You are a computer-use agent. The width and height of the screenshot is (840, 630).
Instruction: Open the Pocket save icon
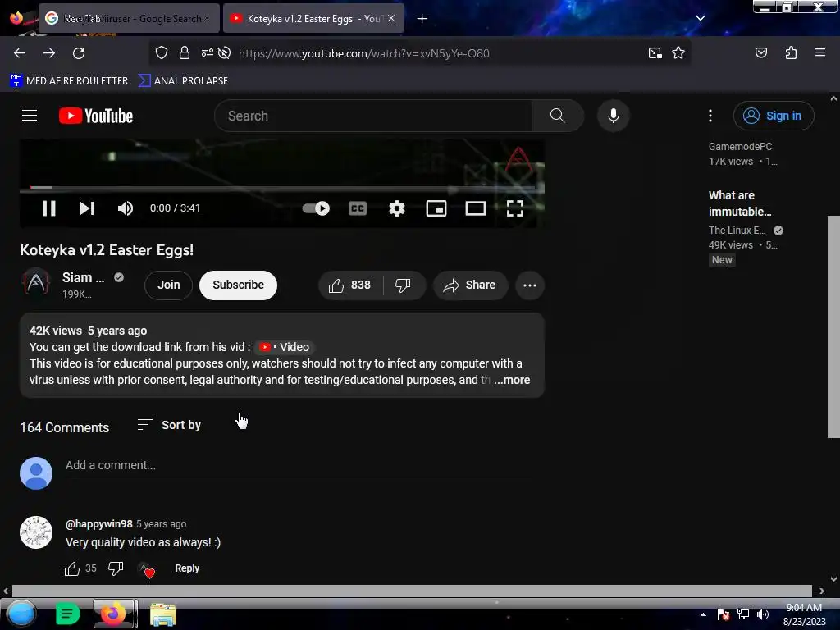[761, 52]
